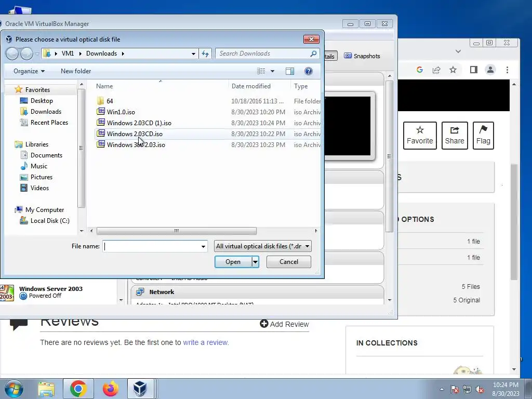
Task: Select the Win1.0.iso file icon
Action: pyautogui.click(x=101, y=112)
